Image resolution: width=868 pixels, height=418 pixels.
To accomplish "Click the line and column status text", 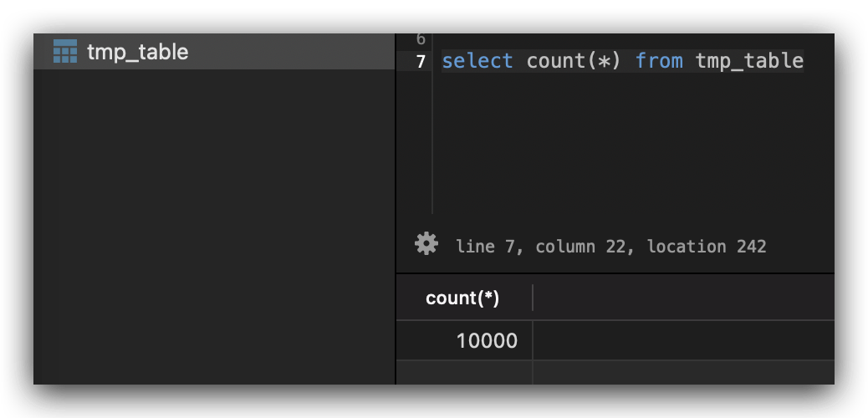I will tap(610, 247).
